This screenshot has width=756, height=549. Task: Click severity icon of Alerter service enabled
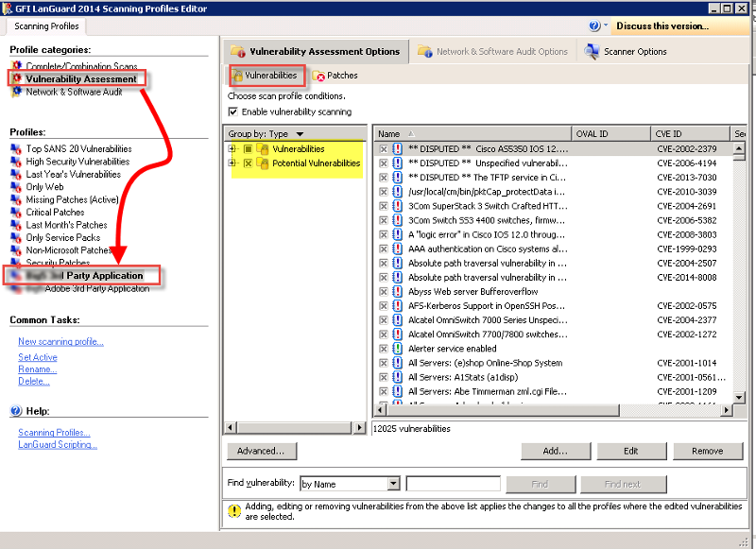397,349
